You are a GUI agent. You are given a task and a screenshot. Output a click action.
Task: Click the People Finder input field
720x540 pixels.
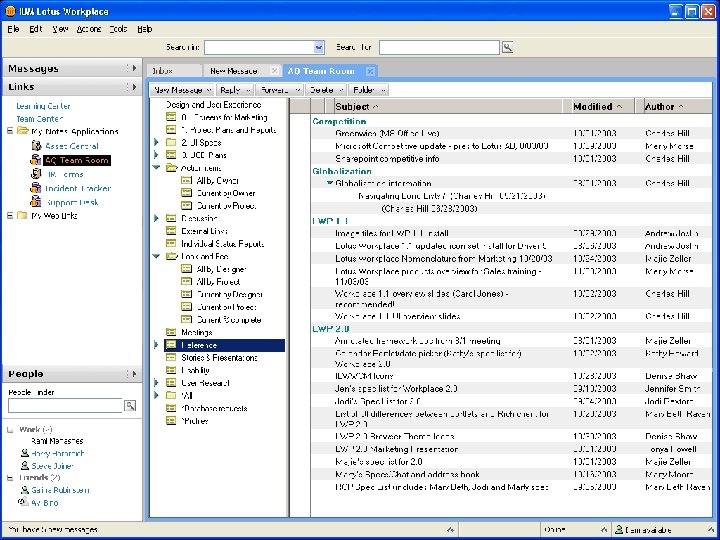coord(64,406)
